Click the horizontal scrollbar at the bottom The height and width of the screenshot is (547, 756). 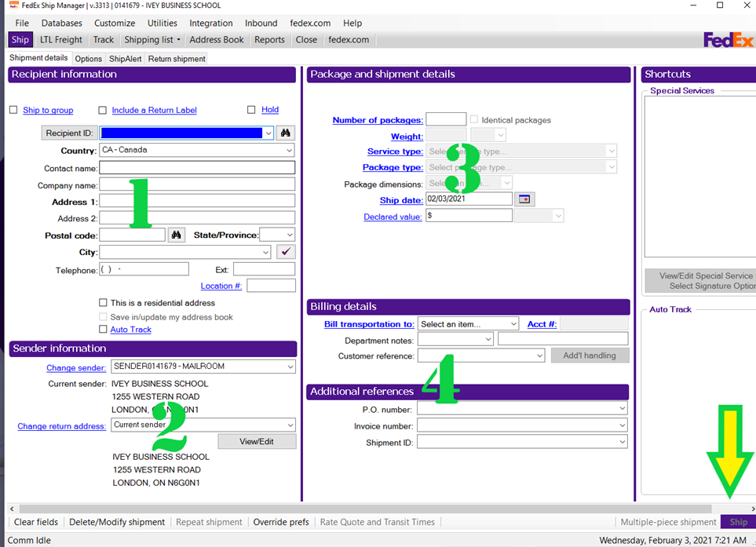pos(377,509)
